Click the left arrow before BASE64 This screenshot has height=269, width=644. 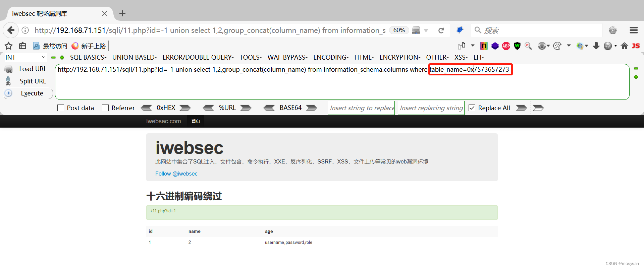point(269,108)
